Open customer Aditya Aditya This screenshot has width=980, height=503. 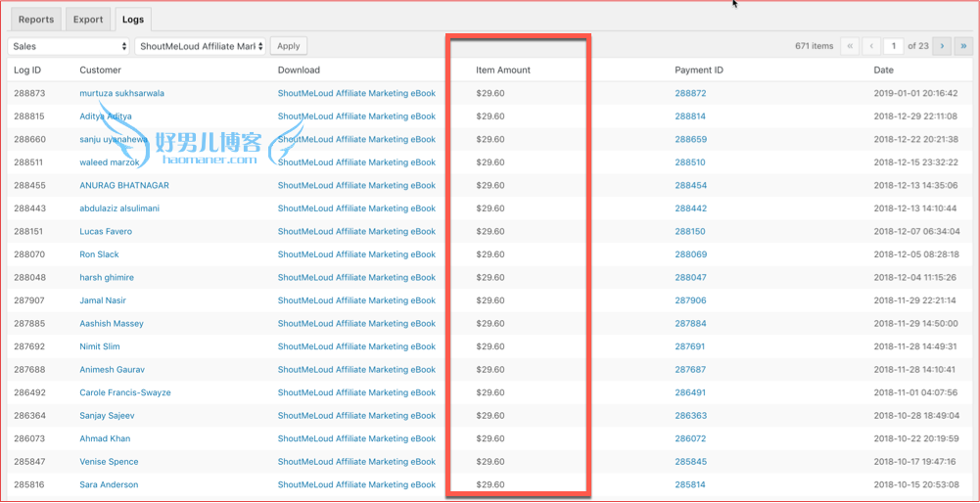pyautogui.click(x=106, y=116)
